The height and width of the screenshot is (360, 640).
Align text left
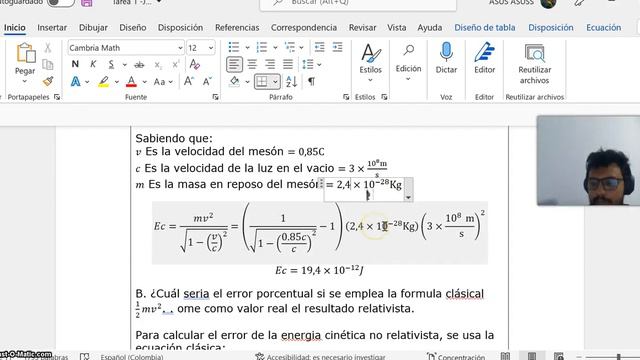[234, 64]
